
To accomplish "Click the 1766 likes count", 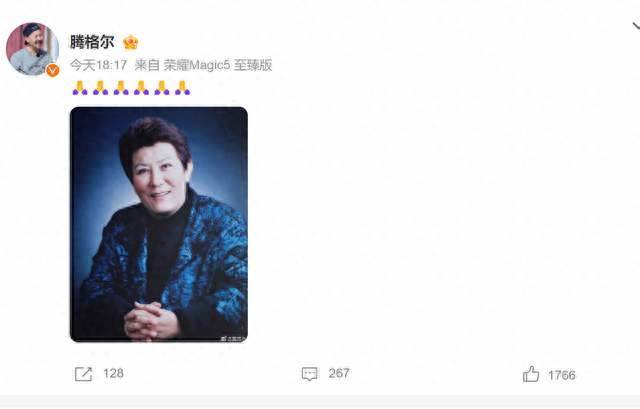I will point(562,375).
